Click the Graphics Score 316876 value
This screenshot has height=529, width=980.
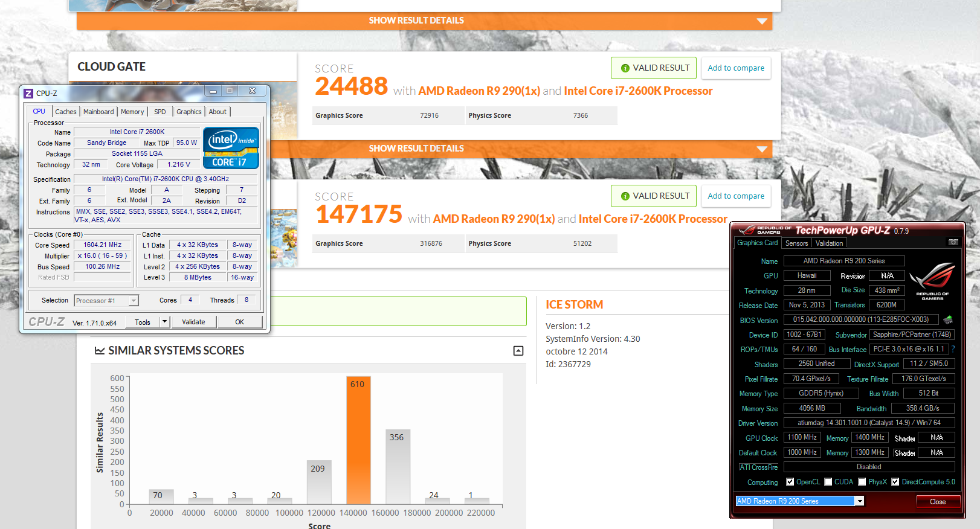pos(431,244)
